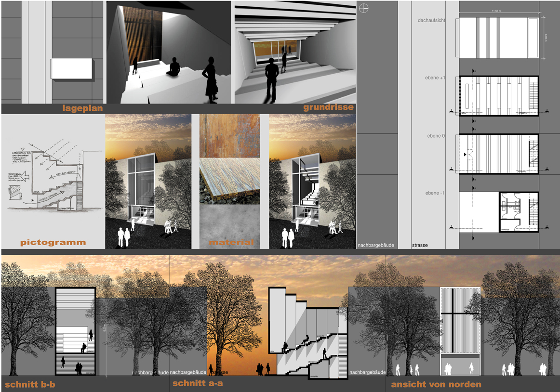Click the 'schnitt a-a' caption
The height and width of the screenshot is (392, 560).
198,383
